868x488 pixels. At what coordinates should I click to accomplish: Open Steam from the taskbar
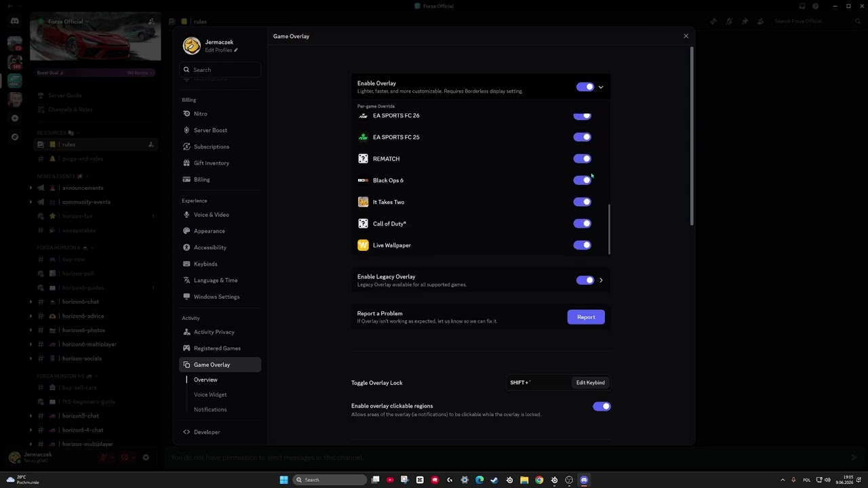[x=494, y=480]
